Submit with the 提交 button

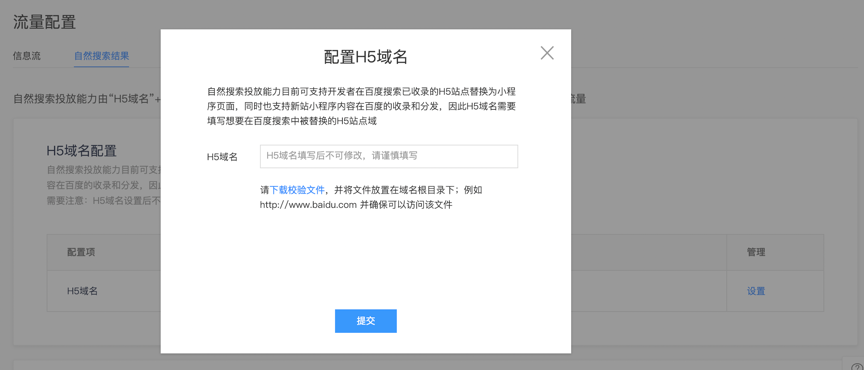365,321
